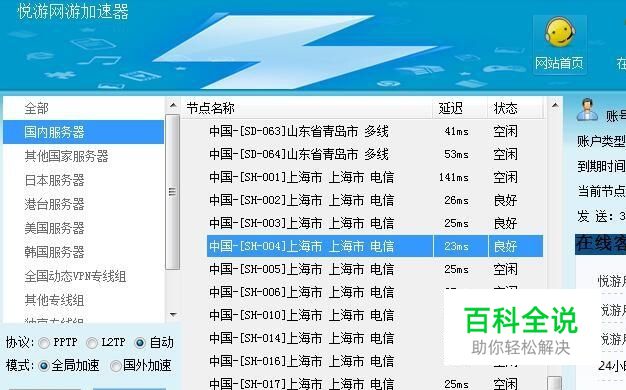Image resolution: width=626 pixels, height=390 pixels.
Task: Select highlighted node 中国-[SH-004]上海市 电信
Action: [301, 246]
